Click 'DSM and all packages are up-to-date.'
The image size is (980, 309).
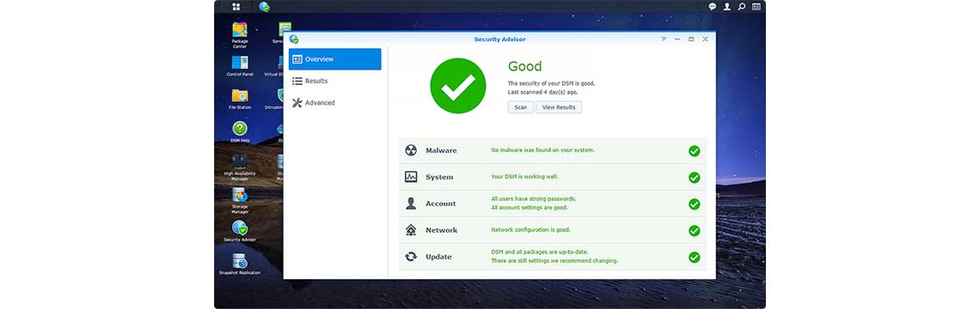click(539, 251)
